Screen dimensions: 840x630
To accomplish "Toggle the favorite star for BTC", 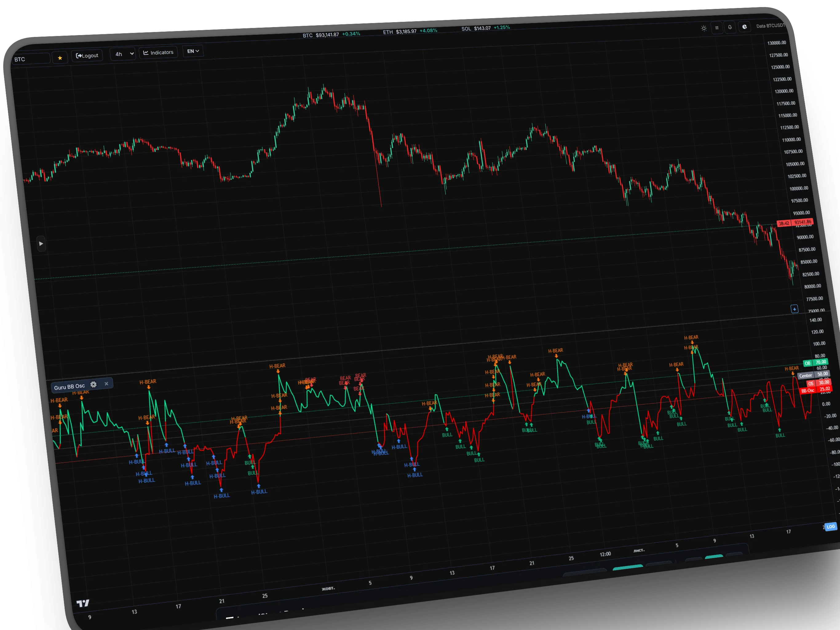I will (x=60, y=58).
